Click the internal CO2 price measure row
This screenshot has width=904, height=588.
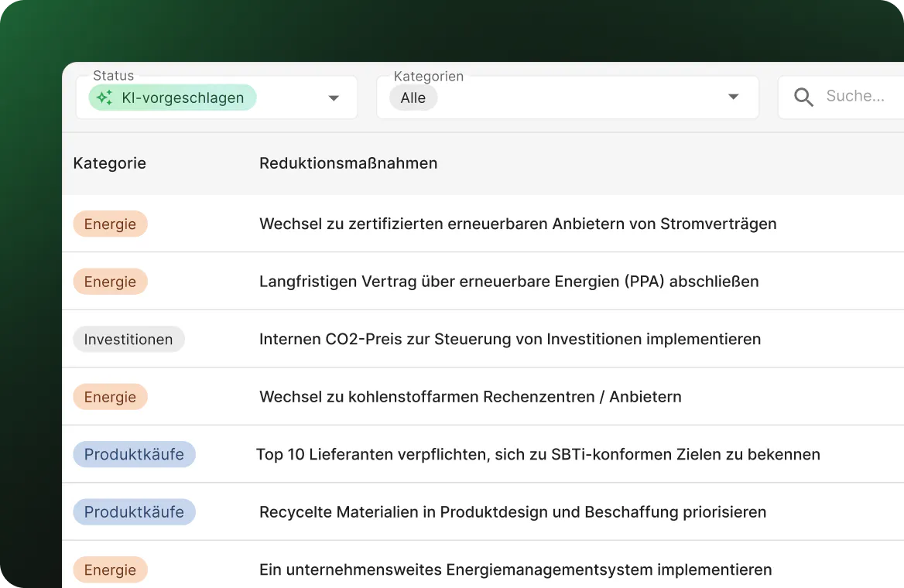tap(510, 339)
